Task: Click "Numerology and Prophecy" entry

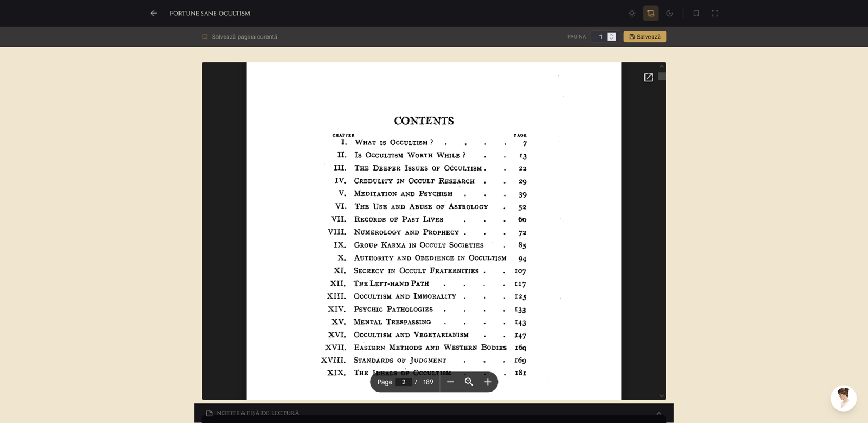Action: pyautogui.click(x=406, y=232)
